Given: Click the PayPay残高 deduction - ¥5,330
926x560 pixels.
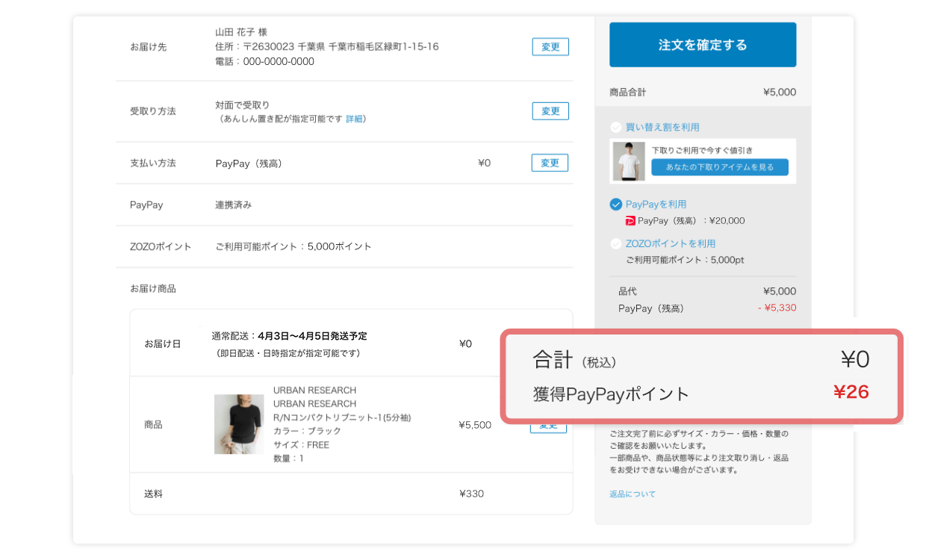Looking at the screenshot, I should tap(777, 308).
